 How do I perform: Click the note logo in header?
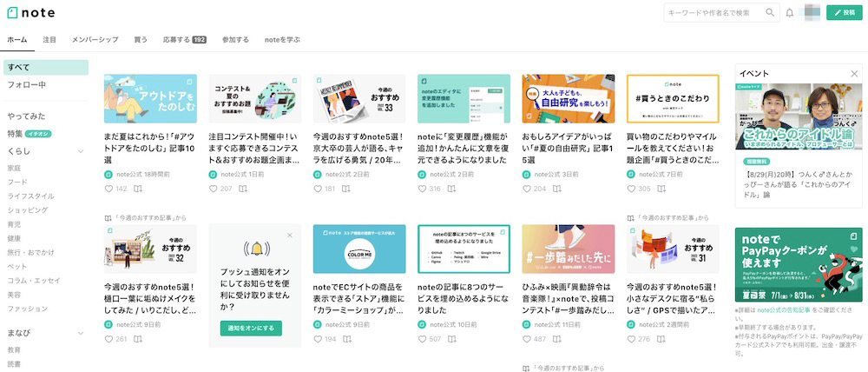point(31,12)
